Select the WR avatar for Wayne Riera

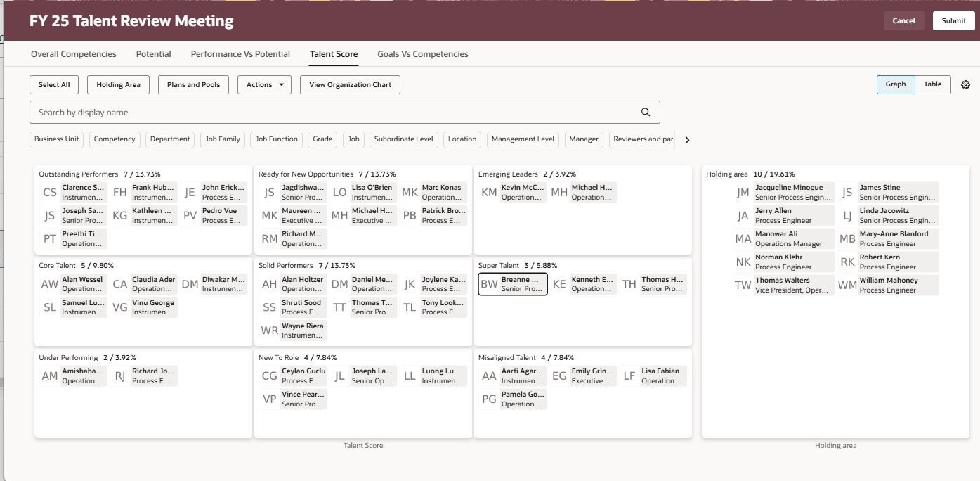pyautogui.click(x=270, y=331)
